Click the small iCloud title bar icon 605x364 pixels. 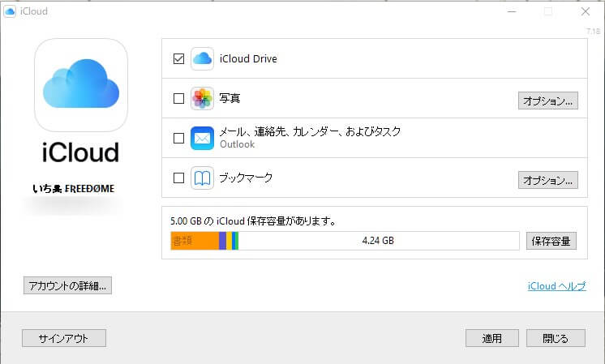(11, 11)
